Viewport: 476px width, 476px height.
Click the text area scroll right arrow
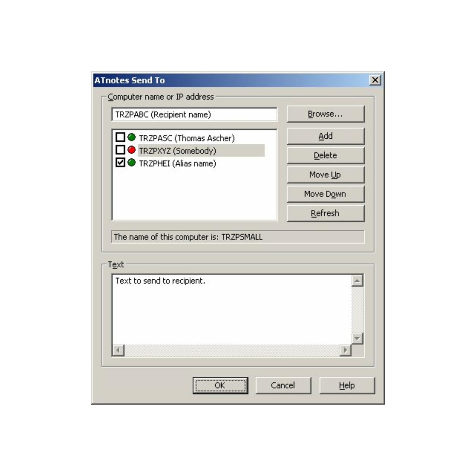tap(345, 350)
